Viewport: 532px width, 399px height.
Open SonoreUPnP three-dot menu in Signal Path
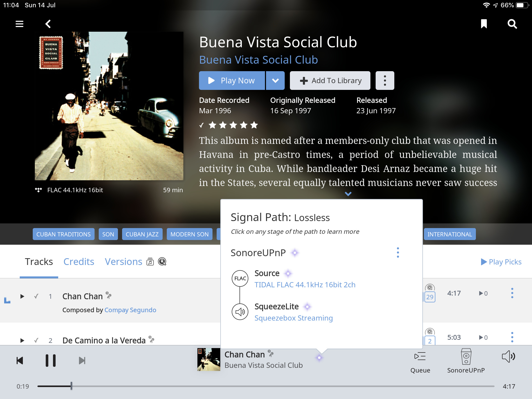[398, 252]
